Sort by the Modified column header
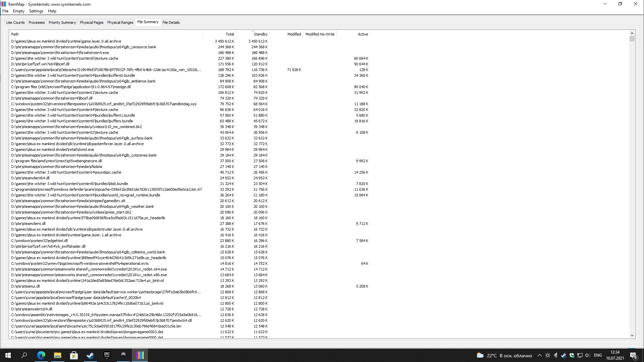The height and width of the screenshot is (362, 644). point(286,34)
